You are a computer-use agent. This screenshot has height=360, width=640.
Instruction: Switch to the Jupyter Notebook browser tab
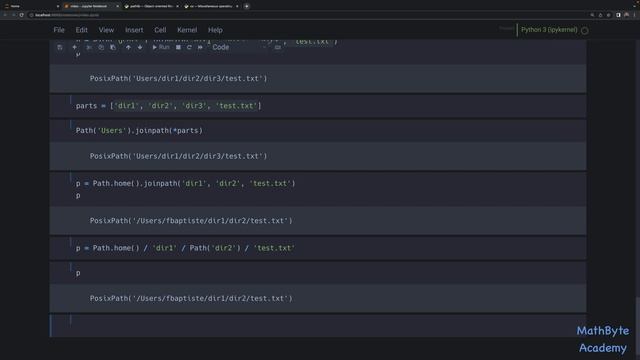tap(92, 6)
